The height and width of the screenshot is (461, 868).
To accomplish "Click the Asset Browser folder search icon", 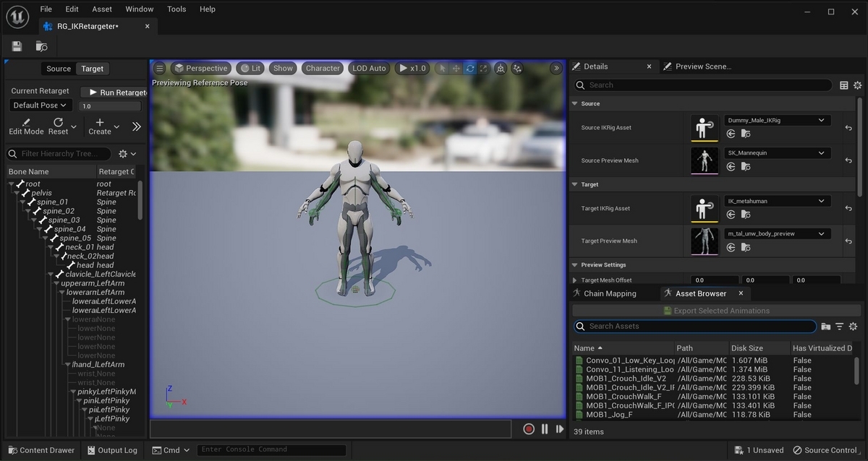I will pos(826,327).
